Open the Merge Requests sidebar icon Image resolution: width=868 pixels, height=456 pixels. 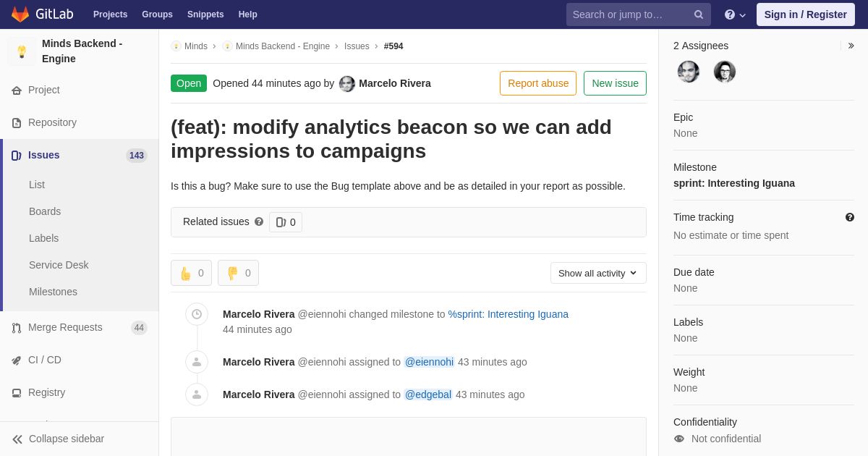point(17,327)
